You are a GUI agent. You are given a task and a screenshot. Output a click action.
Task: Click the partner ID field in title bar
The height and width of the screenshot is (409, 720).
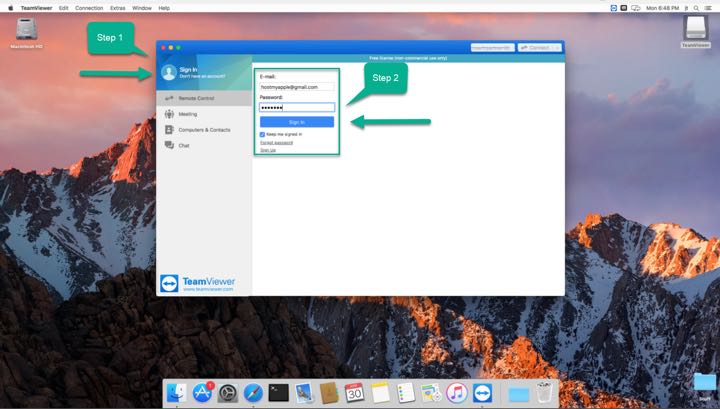tap(492, 48)
